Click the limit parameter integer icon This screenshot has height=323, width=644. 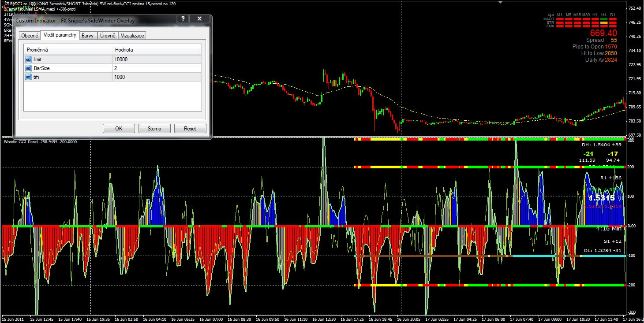(x=29, y=59)
